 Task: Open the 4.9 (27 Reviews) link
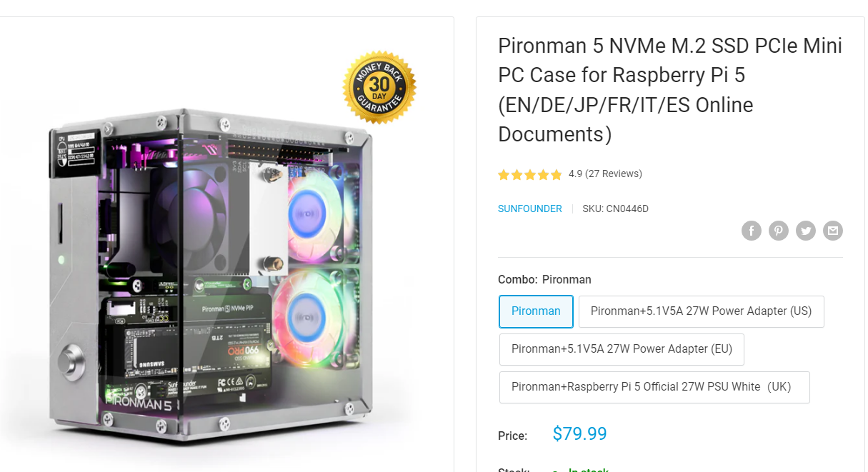click(x=605, y=174)
